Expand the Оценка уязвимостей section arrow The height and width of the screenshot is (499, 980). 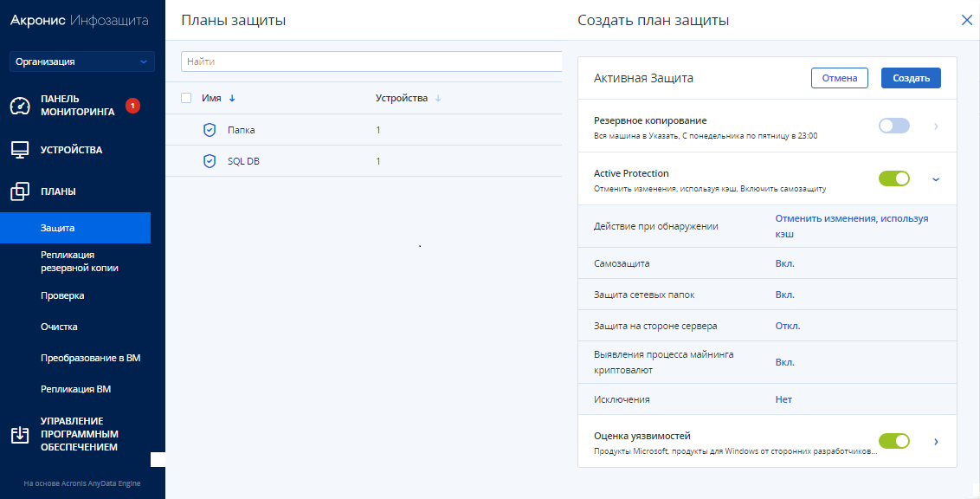click(x=936, y=442)
